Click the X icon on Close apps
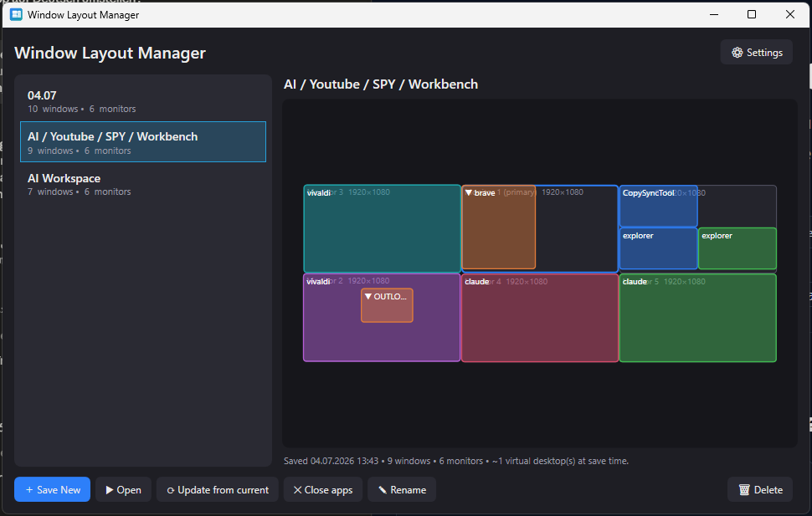This screenshot has height=516, width=812. (297, 489)
